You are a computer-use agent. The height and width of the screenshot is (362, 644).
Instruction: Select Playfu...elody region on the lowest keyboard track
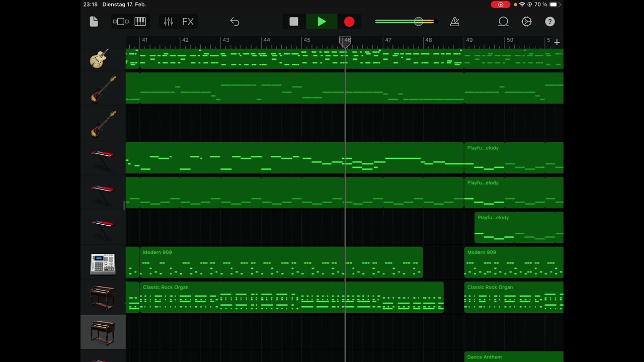coord(519,228)
